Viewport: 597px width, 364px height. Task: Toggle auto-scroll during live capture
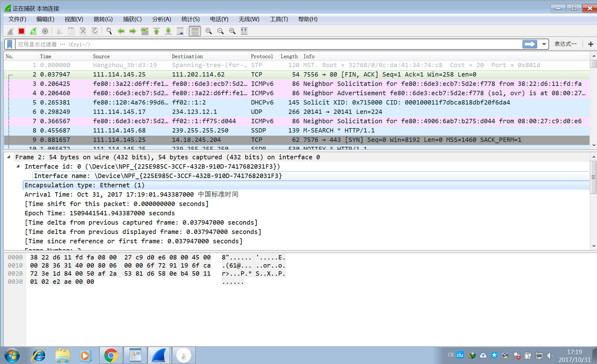point(180,31)
